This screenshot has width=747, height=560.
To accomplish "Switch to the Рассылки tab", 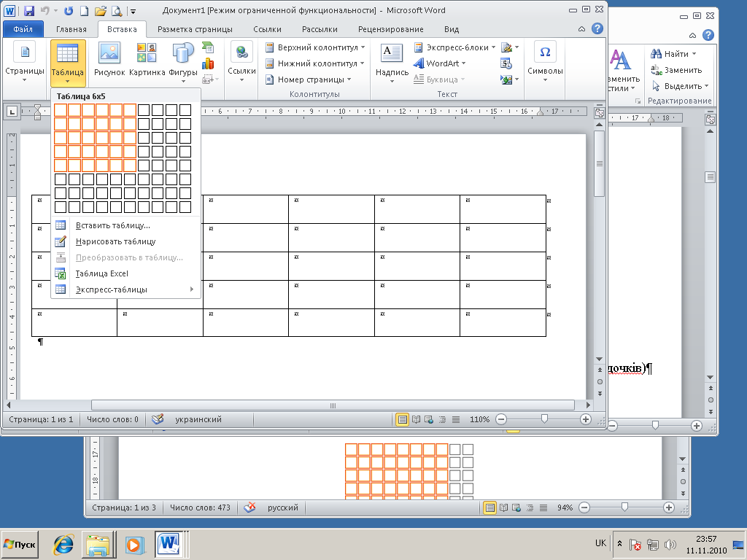I will pyautogui.click(x=320, y=29).
